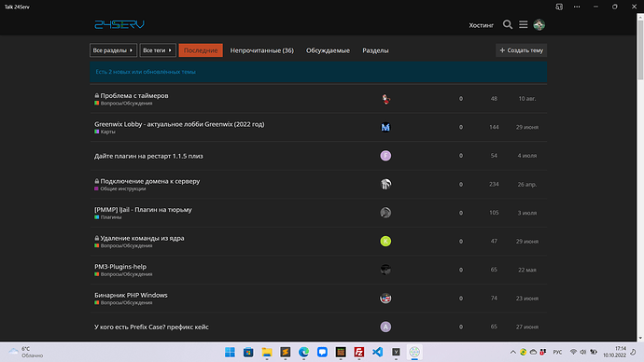
Task: Click the Windows Start button
Action: (x=230, y=352)
